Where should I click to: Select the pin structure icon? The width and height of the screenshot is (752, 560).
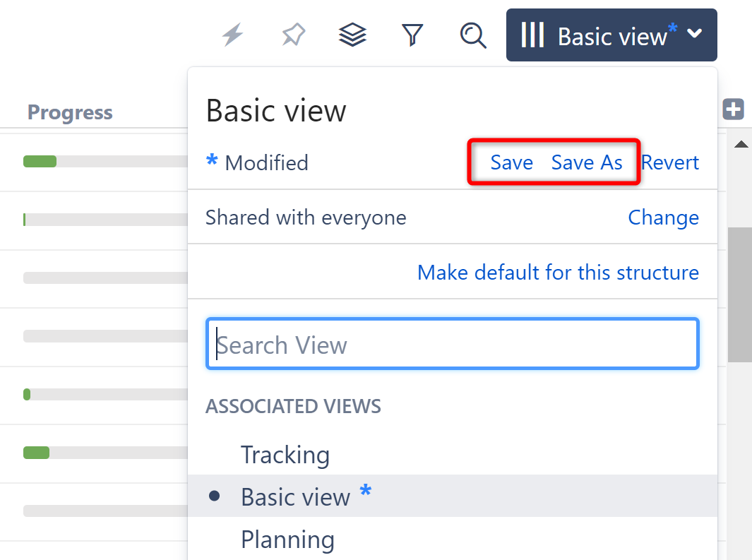click(x=292, y=35)
